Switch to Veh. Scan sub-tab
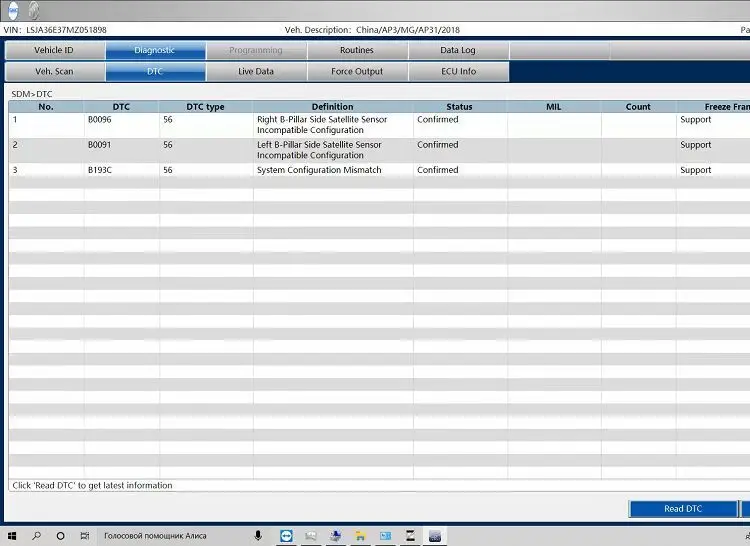 point(55,72)
